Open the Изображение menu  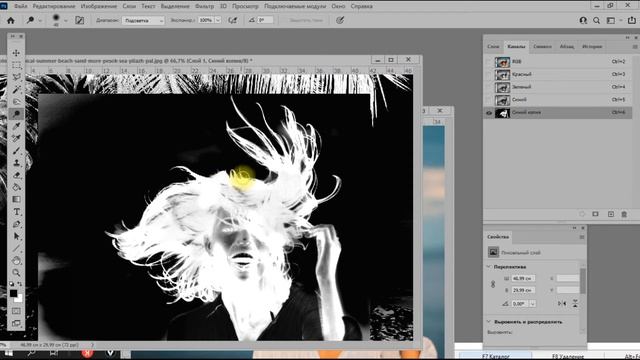click(x=99, y=6)
